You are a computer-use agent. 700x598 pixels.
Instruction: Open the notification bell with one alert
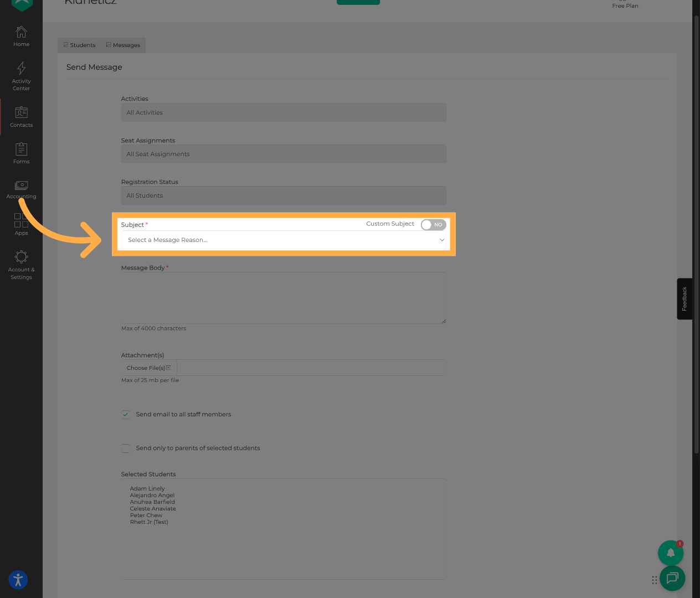tap(671, 553)
